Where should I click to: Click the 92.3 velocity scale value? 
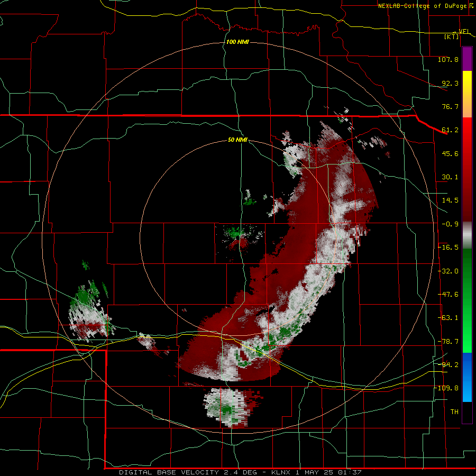pyautogui.click(x=450, y=83)
